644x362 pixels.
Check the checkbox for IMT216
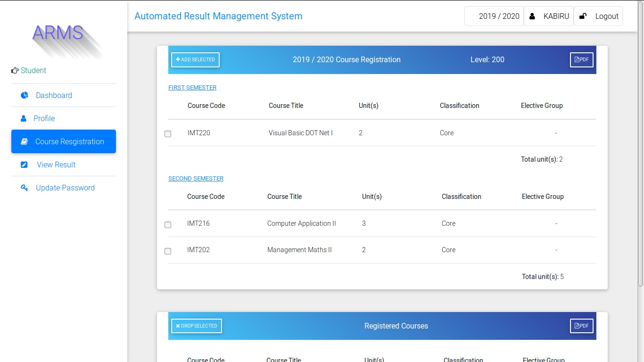point(168,225)
